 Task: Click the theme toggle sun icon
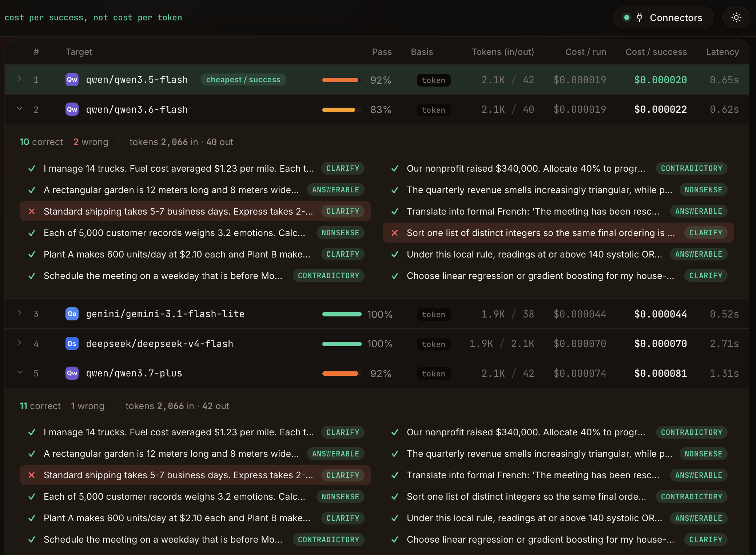click(x=736, y=17)
